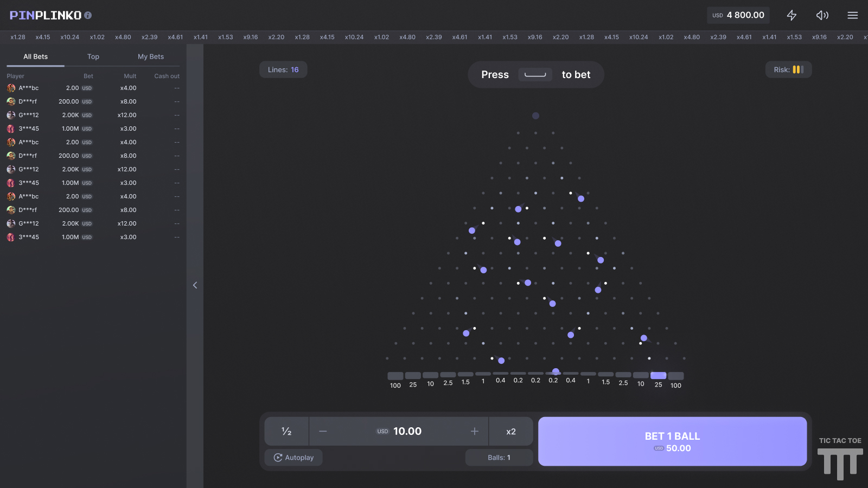Screen dimensions: 868x488
Task: Open the lightning bolt quick mode
Action: pos(792,15)
